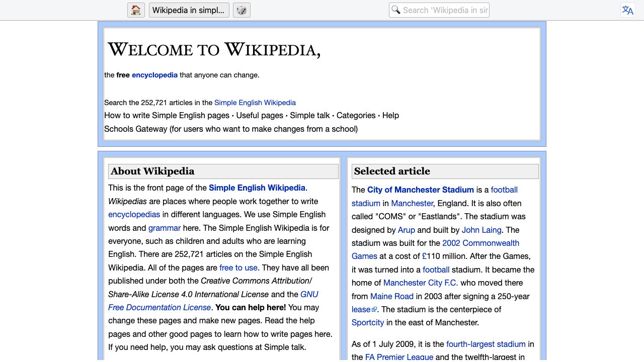Click the magnifying glass in the search bar
Image resolution: width=644 pixels, height=362 pixels.
(395, 10)
